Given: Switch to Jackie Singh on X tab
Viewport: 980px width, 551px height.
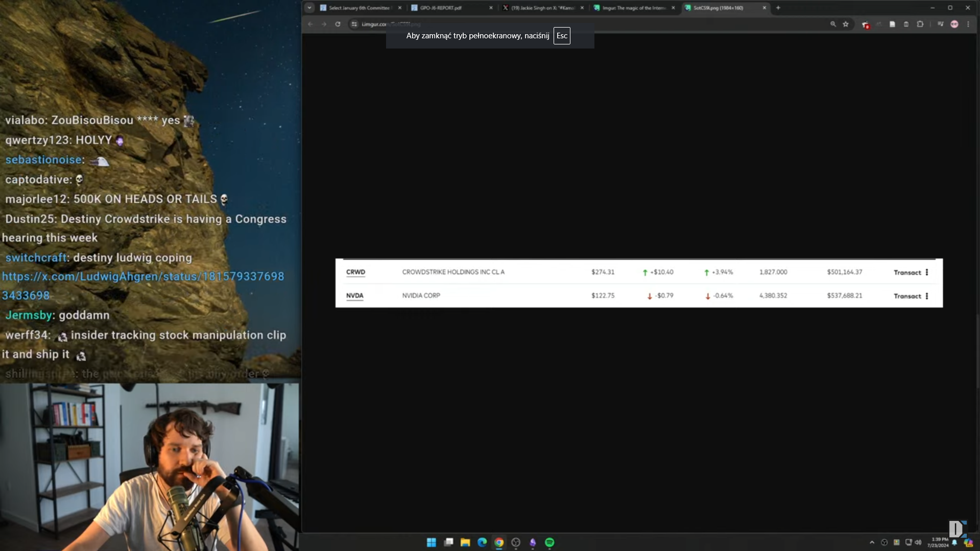Looking at the screenshot, I should click(x=543, y=8).
